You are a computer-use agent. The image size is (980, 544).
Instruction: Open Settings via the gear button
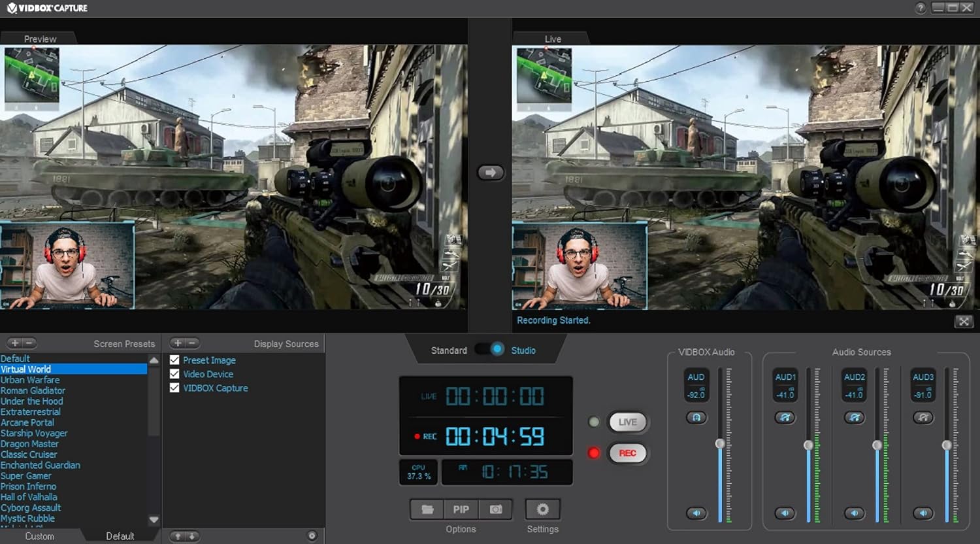tap(542, 509)
